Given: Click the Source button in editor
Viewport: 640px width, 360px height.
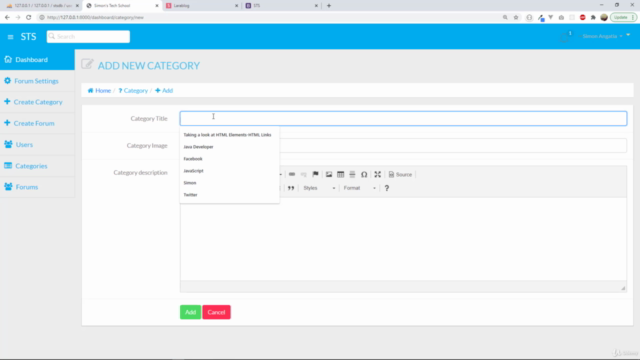Looking at the screenshot, I should 400,174.
